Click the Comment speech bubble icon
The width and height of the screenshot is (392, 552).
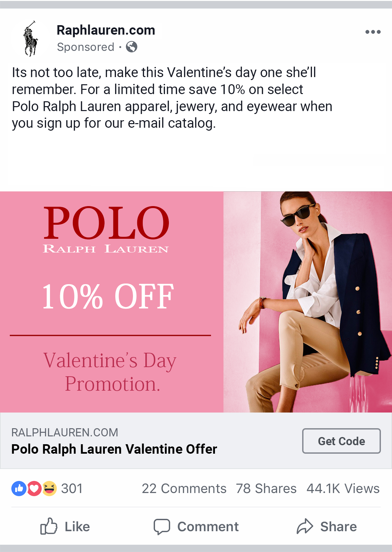coord(162,527)
